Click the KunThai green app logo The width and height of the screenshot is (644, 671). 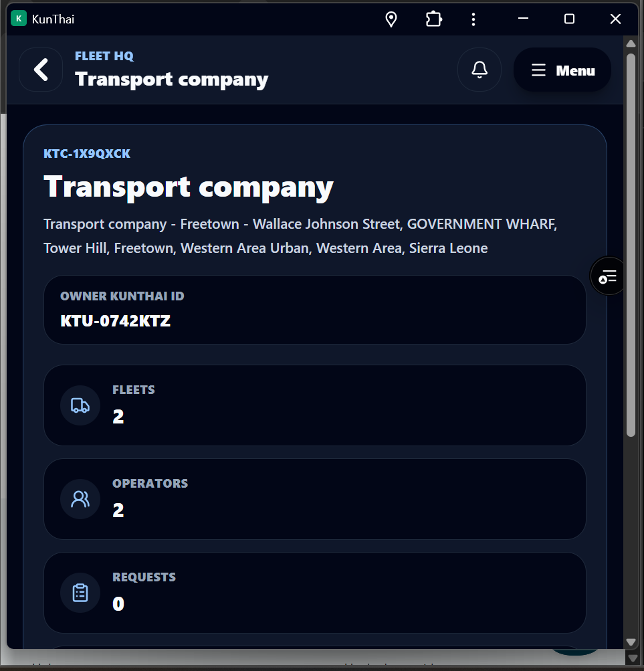pyautogui.click(x=19, y=19)
